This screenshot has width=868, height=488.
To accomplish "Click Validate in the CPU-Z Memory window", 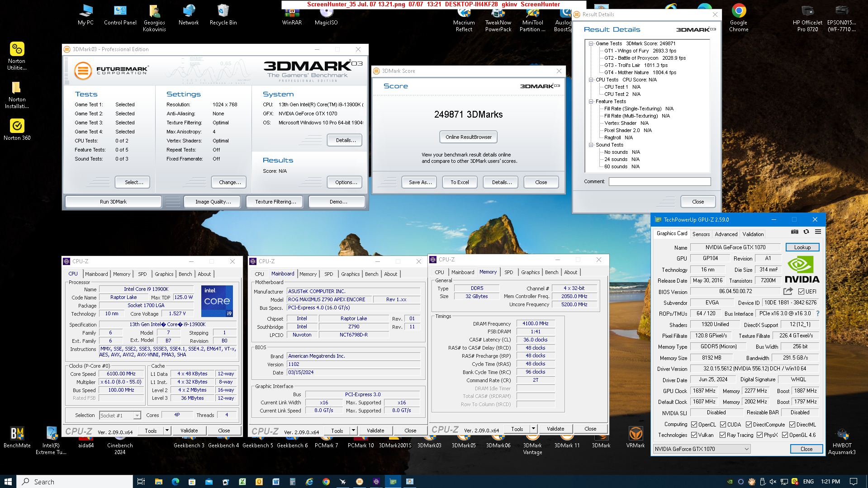I will pyautogui.click(x=555, y=429).
